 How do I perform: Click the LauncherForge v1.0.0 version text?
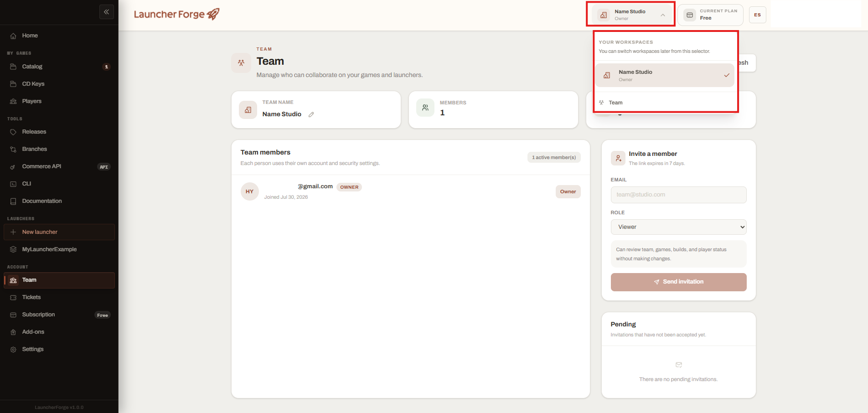coord(59,407)
